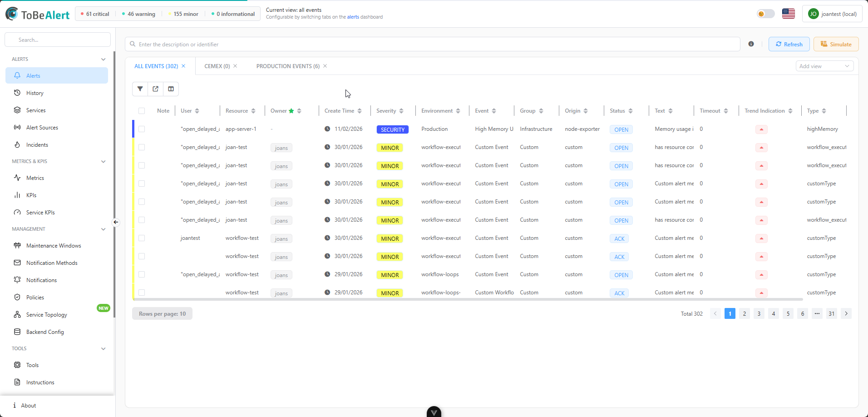Switch to the PRODUCTION EVENTS (6) tab
The height and width of the screenshot is (417, 868).
click(288, 66)
